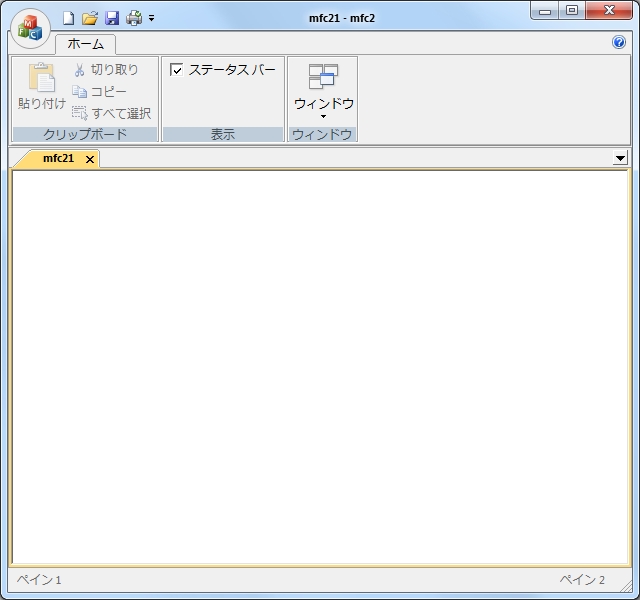Expand the quick access toolbar customize arrow

coord(151,18)
